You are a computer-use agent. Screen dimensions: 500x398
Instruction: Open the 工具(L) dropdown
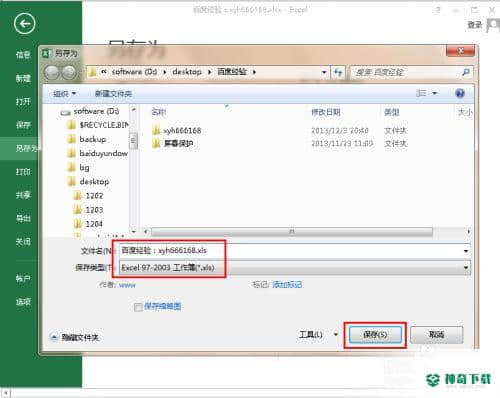tap(318, 334)
